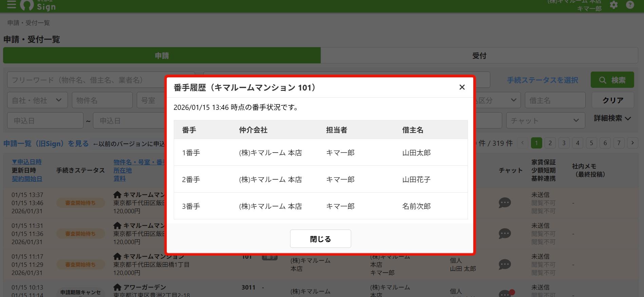Open chat icon for 01/15 11:17 row
This screenshot has height=297, width=644.
(505, 264)
